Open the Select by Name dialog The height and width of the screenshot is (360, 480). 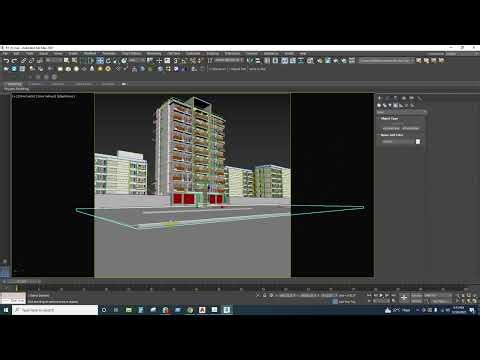coord(74,60)
